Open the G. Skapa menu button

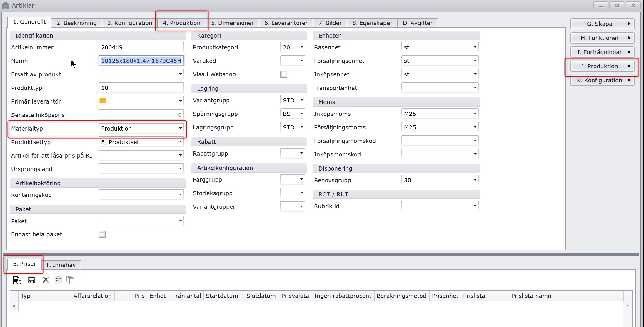coord(602,24)
